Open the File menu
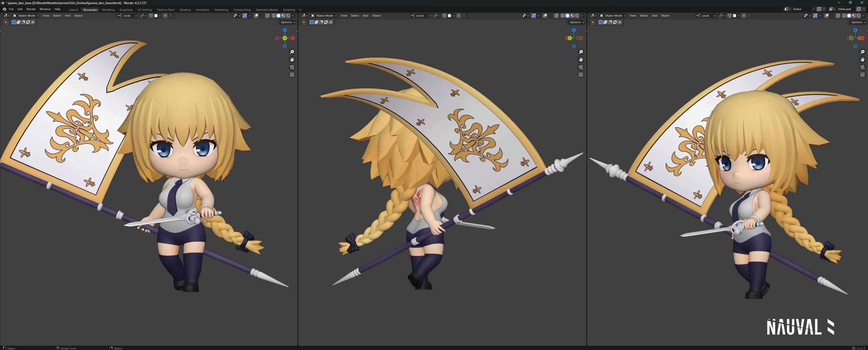The height and width of the screenshot is (350, 868). pyautogui.click(x=11, y=9)
